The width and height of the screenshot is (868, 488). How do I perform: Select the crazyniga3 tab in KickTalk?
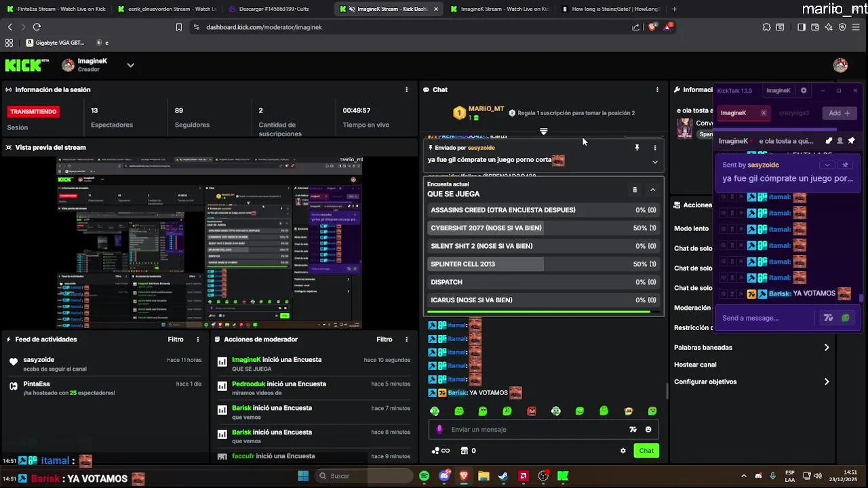tap(793, 113)
